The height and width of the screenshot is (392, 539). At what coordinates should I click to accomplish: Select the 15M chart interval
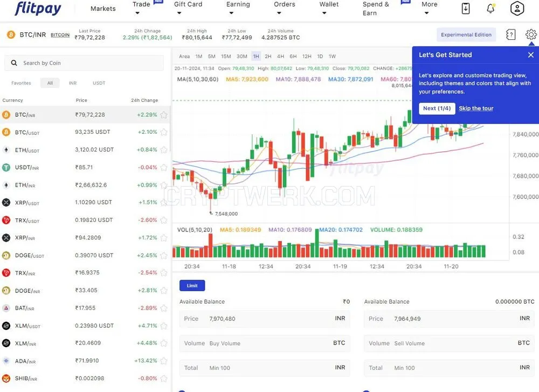226,57
